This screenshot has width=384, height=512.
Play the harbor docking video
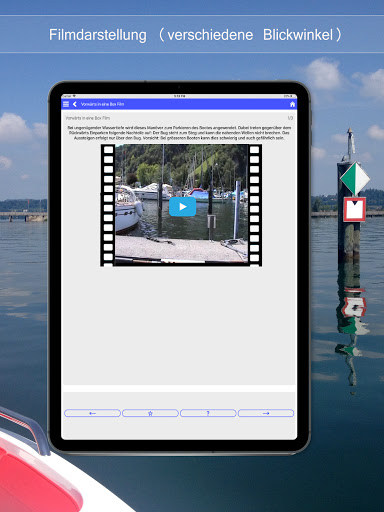coord(182,207)
